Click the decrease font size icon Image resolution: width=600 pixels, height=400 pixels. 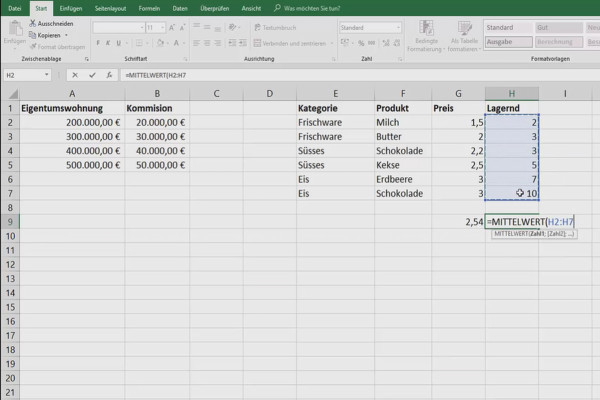point(182,28)
